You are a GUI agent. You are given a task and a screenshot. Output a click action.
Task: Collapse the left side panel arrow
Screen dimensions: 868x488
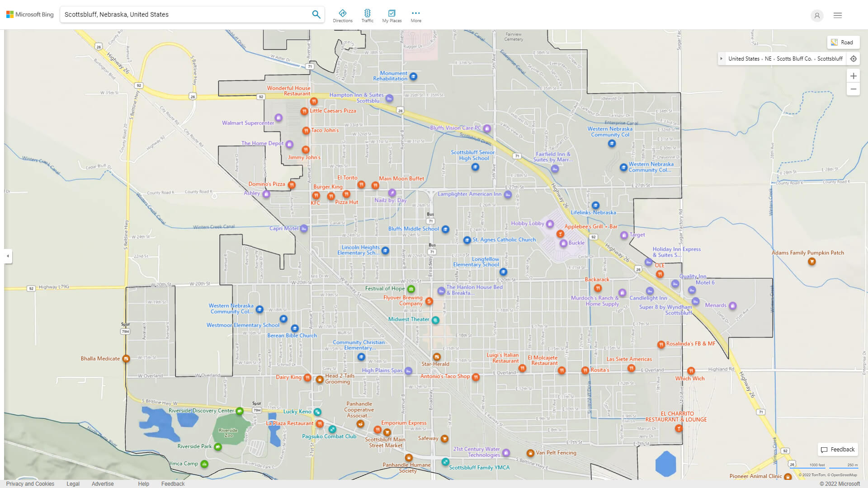(7, 256)
